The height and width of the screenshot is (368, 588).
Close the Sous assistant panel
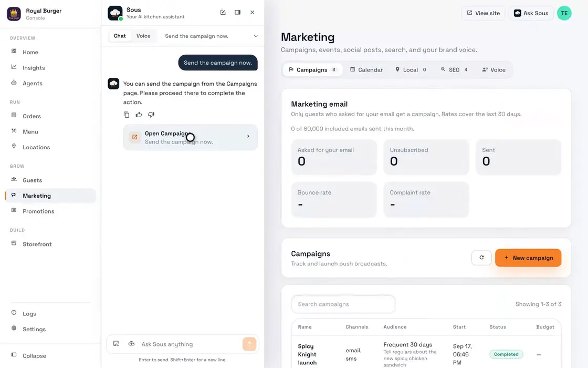[x=253, y=13]
